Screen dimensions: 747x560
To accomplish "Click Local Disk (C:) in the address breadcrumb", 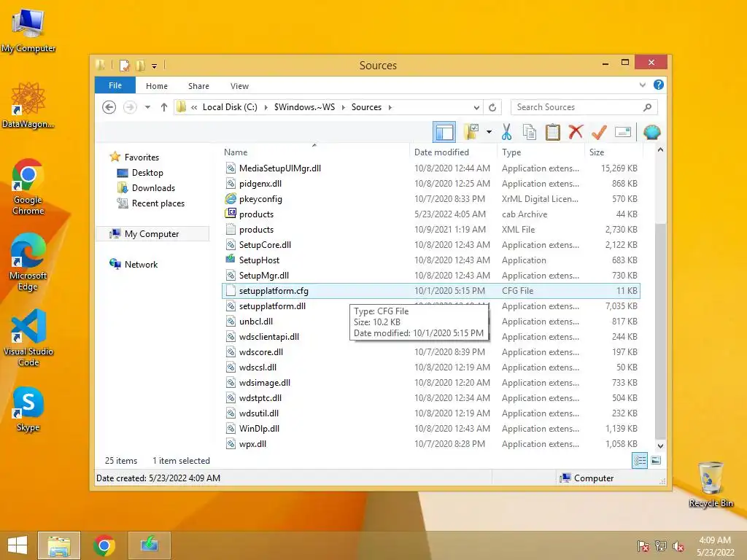I will (x=230, y=107).
